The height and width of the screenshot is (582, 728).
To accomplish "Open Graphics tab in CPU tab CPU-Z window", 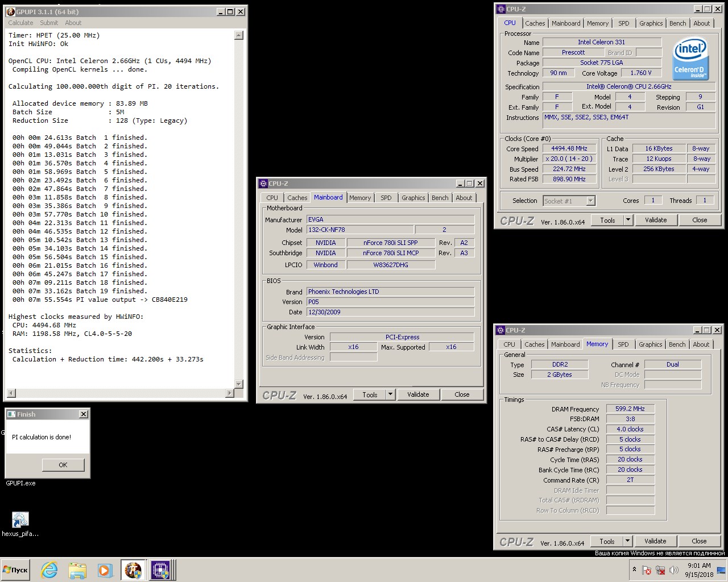I will point(651,23).
